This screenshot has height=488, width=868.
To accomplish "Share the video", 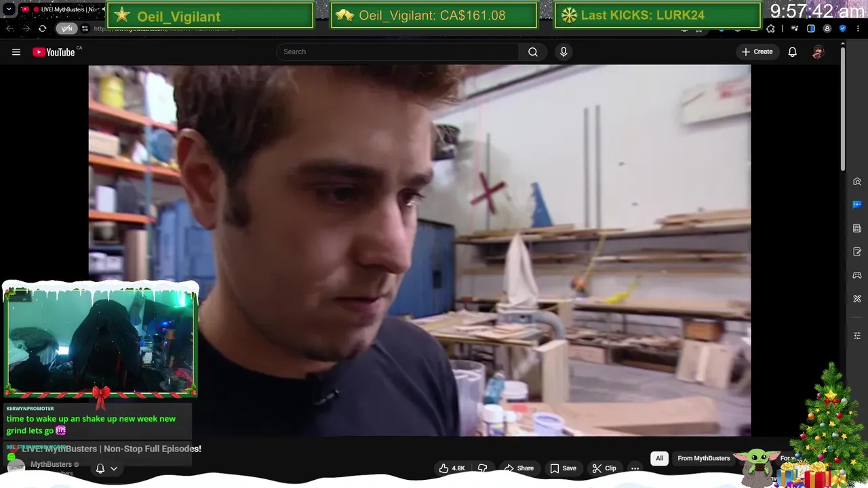I will 519,468.
